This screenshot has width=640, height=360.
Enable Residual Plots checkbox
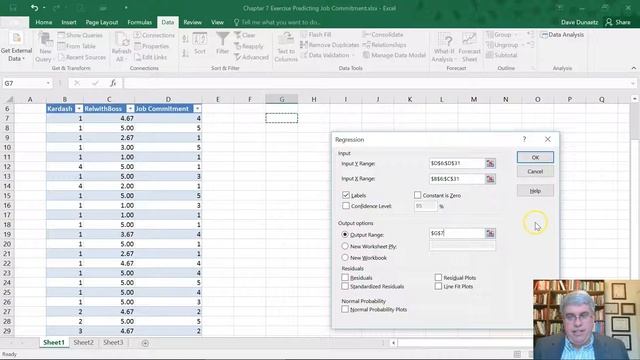(x=438, y=277)
